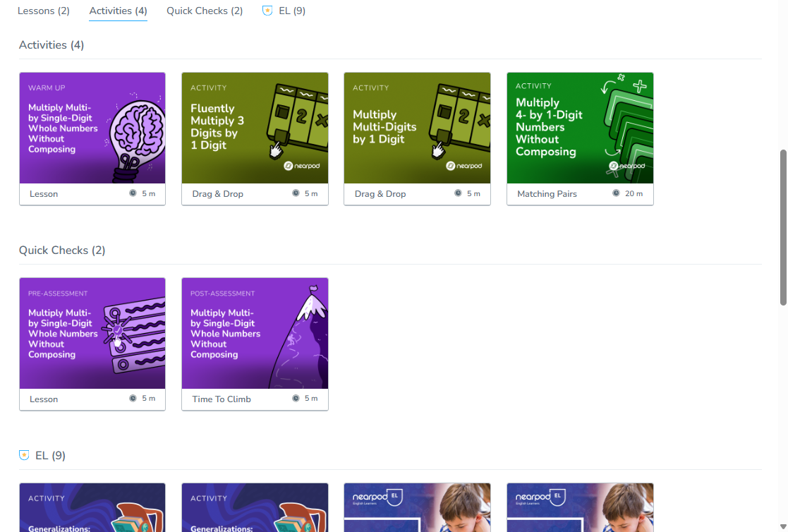The width and height of the screenshot is (788, 532).
Task: Click the shield badge next to the EL (9) section heading
Action: coord(23,455)
